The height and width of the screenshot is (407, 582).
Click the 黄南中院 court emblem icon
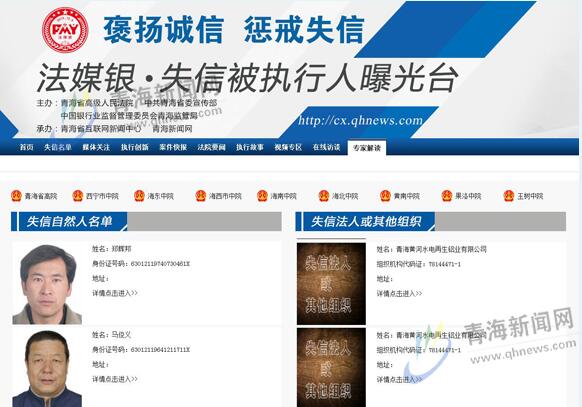[x=386, y=196]
